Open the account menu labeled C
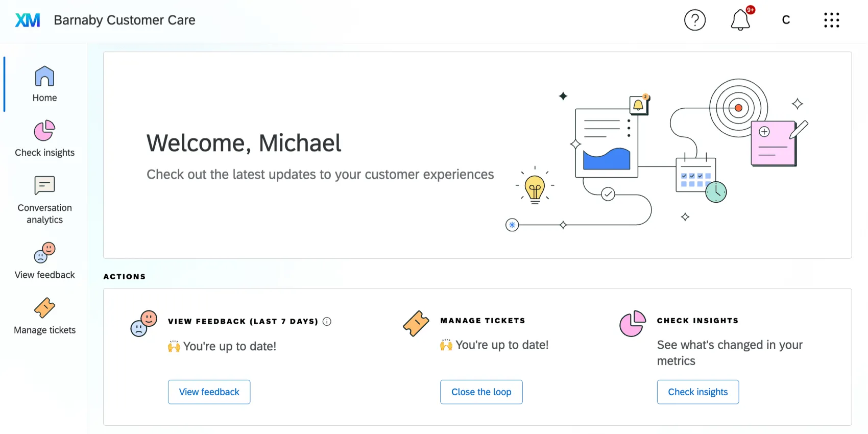This screenshot has width=868, height=434. [x=786, y=19]
